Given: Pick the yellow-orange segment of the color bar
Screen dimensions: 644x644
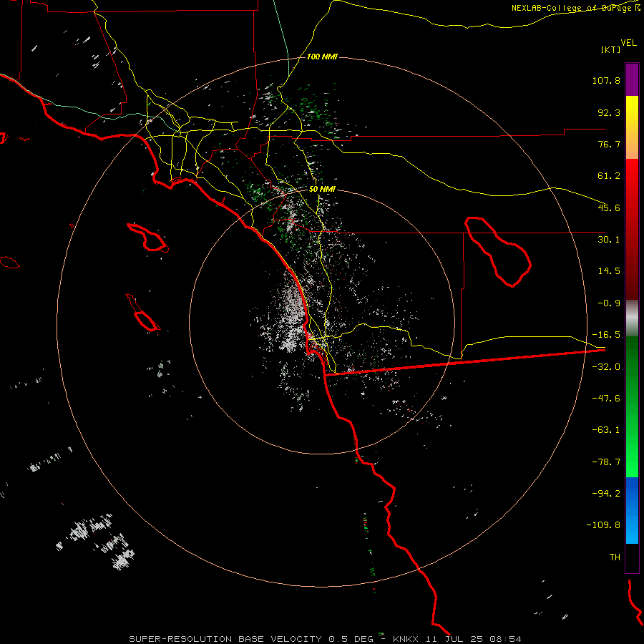Looking at the screenshot, I should [632, 127].
